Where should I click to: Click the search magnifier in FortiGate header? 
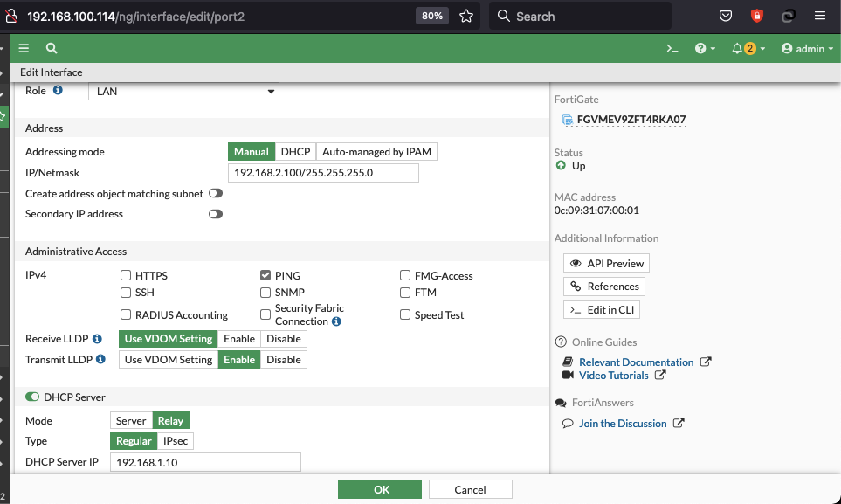(x=52, y=48)
